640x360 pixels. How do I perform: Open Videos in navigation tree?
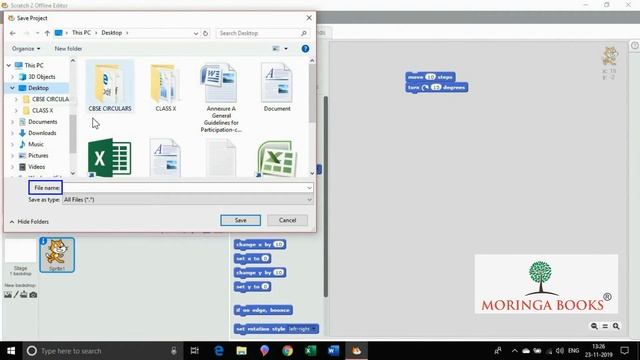[x=36, y=167]
